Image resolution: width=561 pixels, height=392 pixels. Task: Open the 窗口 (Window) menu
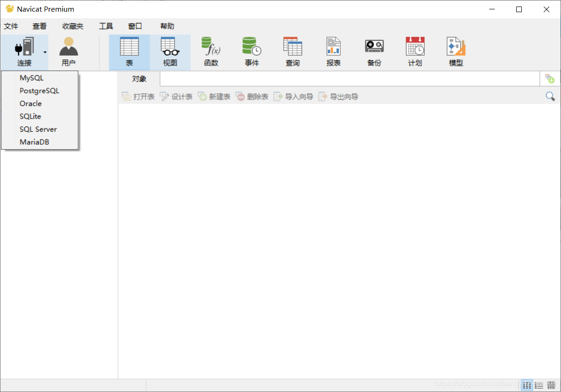click(135, 26)
